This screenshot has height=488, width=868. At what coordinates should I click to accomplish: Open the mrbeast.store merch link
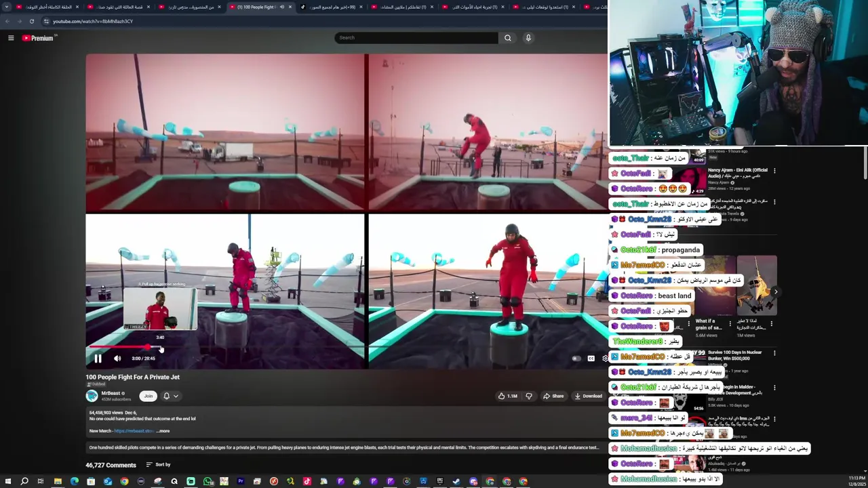(134, 431)
